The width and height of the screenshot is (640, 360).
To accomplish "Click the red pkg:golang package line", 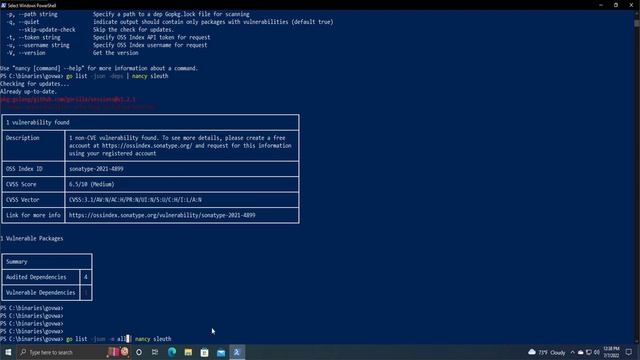I will click(x=68, y=99).
